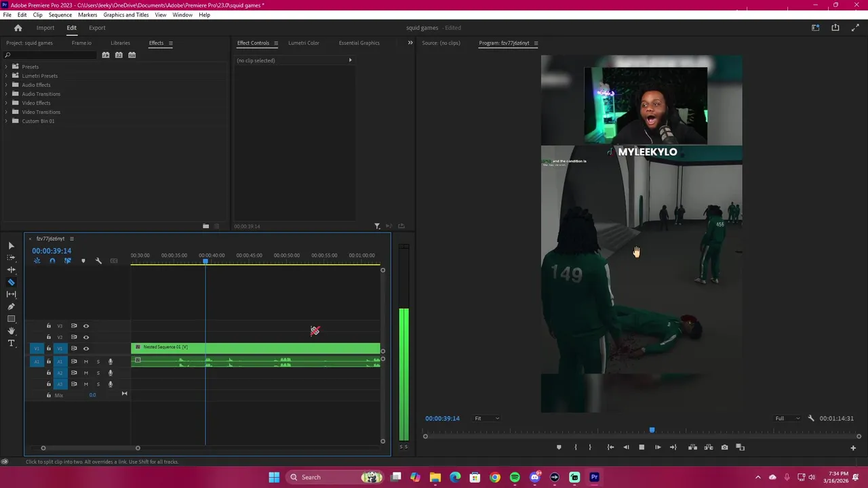This screenshot has width=868, height=488.
Task: Start voice-over record on track A3
Action: (x=111, y=384)
